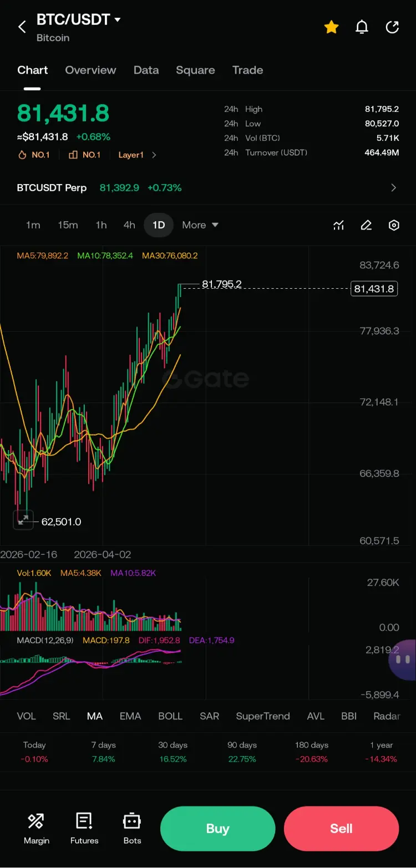The image size is (416, 868).
Task: Switch to the Square tab
Action: click(x=195, y=70)
